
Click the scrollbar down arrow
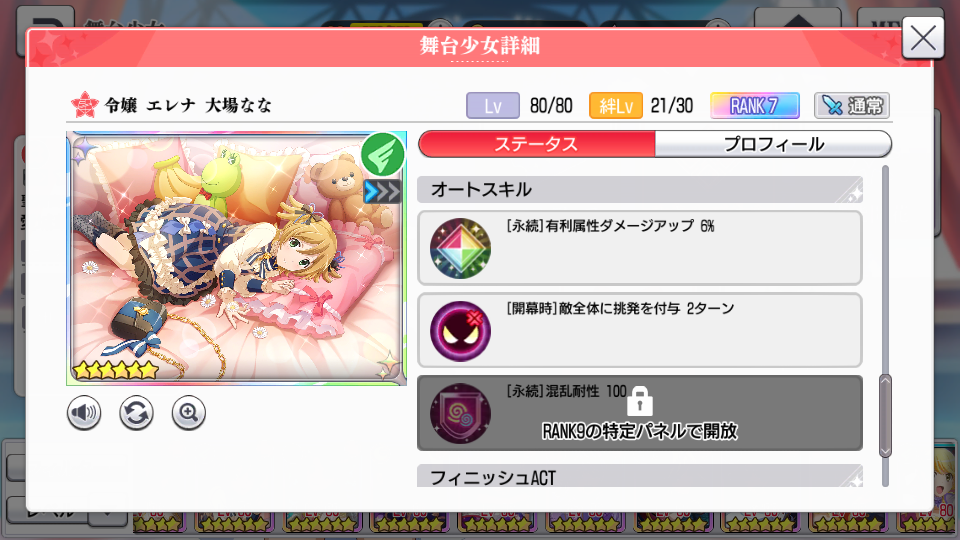(x=885, y=452)
